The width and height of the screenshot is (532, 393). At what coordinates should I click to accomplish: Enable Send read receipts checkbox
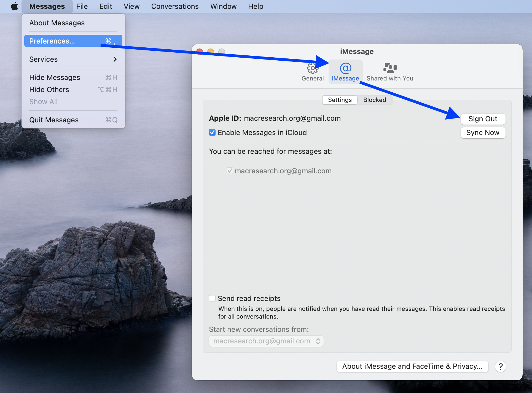click(212, 298)
